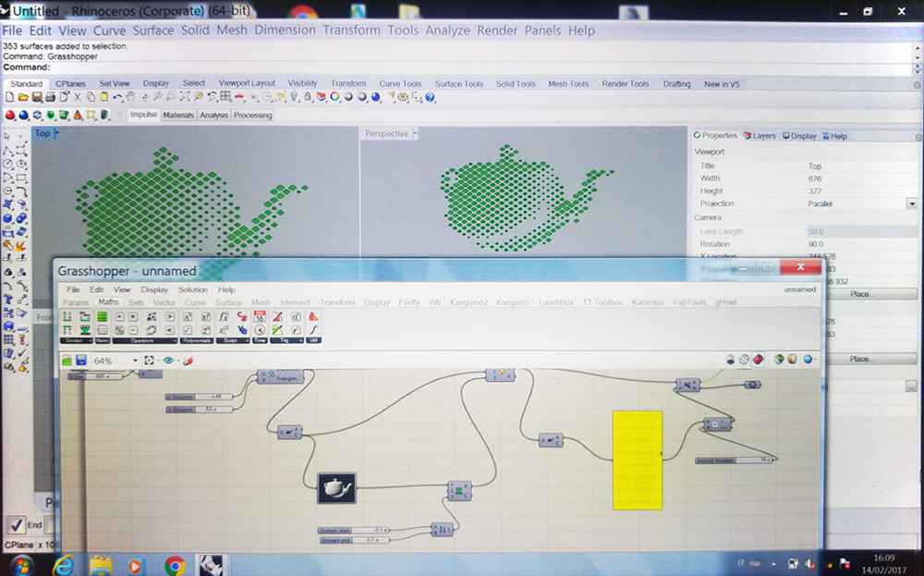
Task: Toggle the document preview settings sphere icon
Action: tap(792, 360)
